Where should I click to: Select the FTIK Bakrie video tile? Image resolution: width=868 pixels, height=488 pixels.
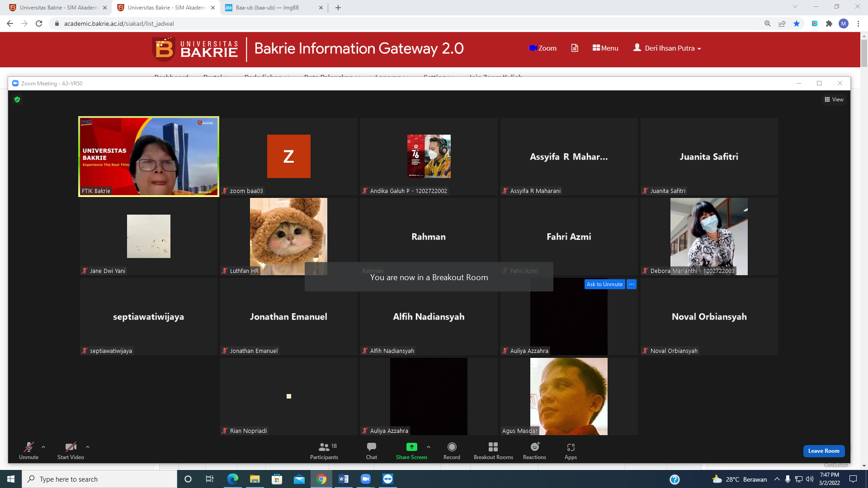(149, 156)
